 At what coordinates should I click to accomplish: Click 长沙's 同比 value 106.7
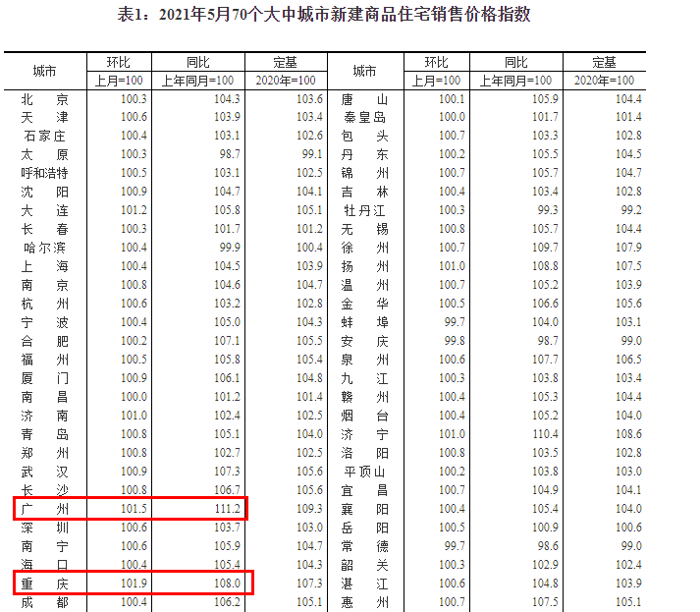pyautogui.click(x=227, y=490)
